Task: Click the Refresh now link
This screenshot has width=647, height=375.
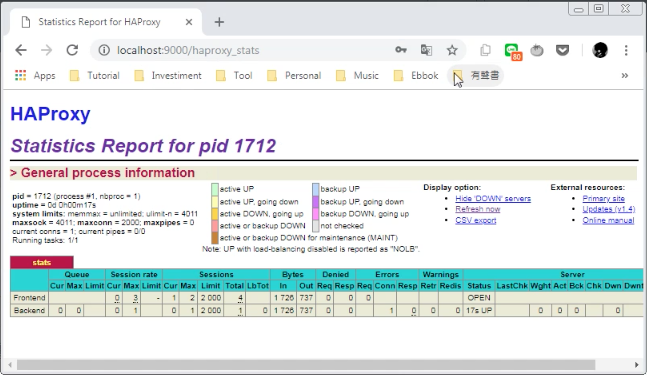Action: [478, 209]
